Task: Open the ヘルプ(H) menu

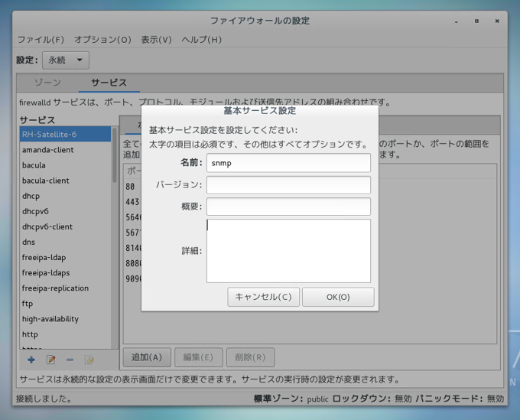Action: [201, 40]
